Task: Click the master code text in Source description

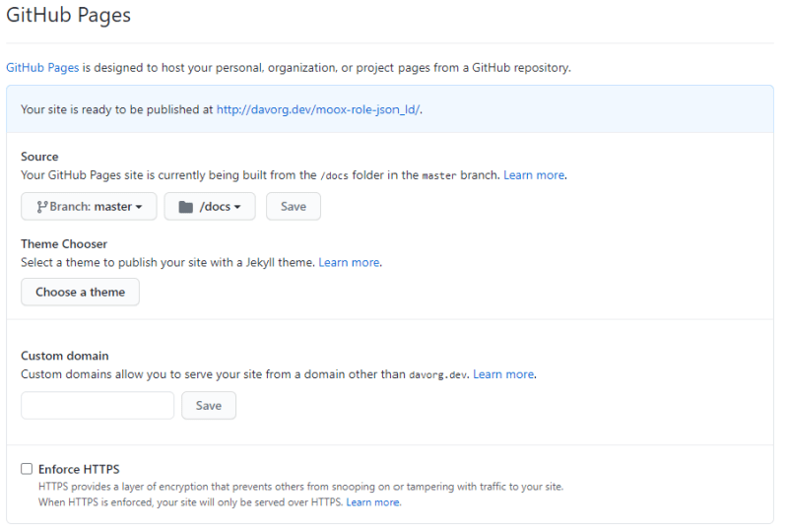Action: [439, 176]
